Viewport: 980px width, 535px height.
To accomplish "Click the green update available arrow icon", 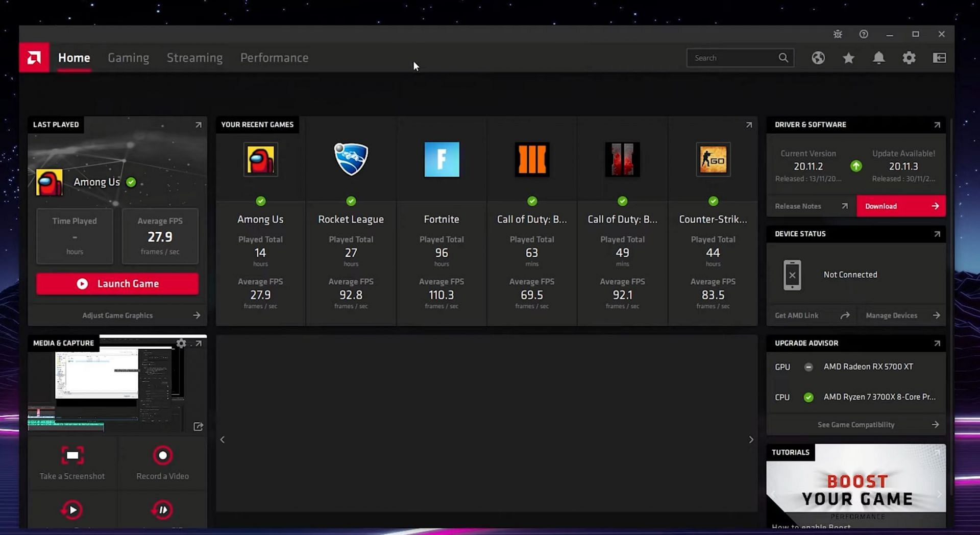I will [x=856, y=166].
